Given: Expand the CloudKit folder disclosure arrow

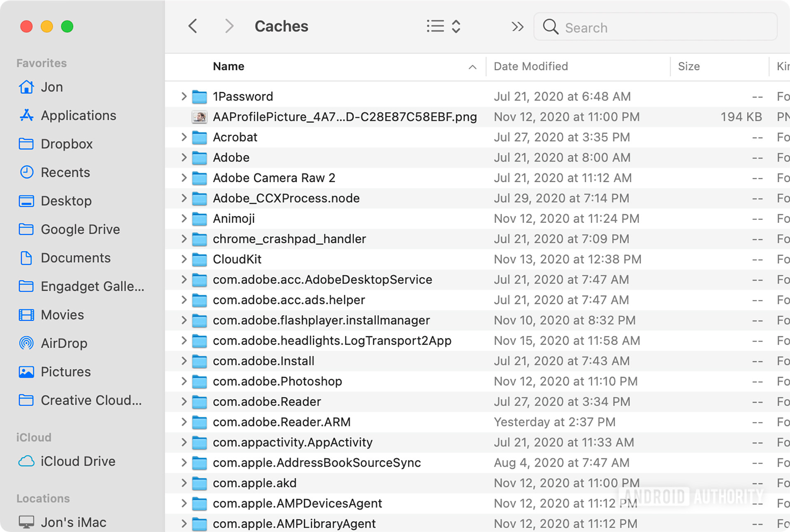Looking at the screenshot, I should [x=184, y=259].
